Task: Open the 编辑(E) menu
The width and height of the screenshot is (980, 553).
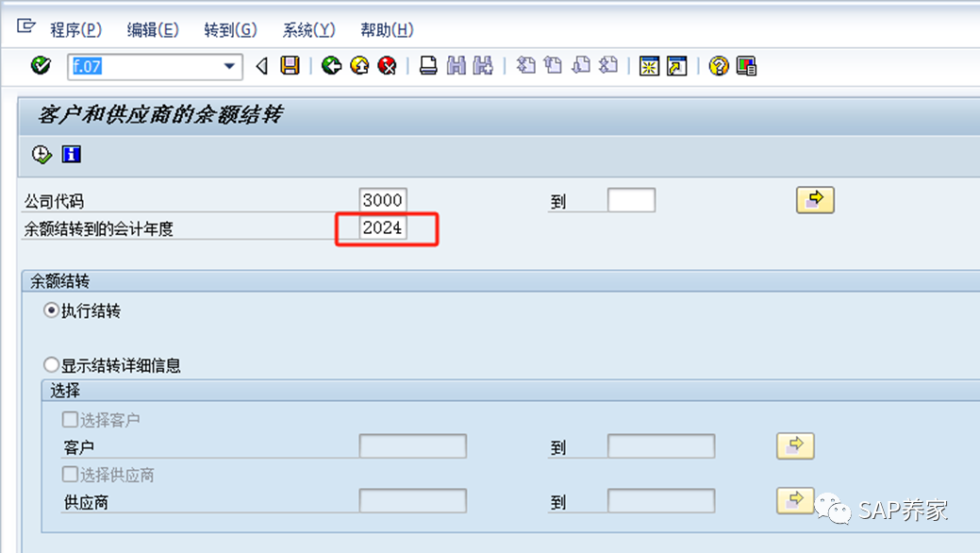Action: click(153, 29)
